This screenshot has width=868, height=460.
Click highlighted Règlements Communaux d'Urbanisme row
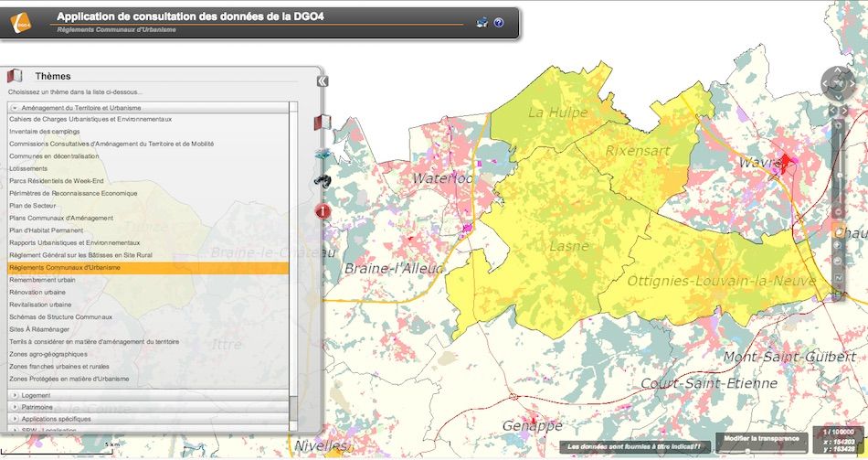pyautogui.click(x=148, y=268)
